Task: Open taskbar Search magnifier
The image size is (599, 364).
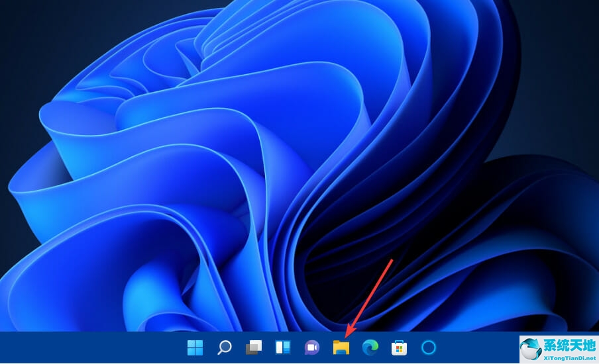Action: (225, 347)
